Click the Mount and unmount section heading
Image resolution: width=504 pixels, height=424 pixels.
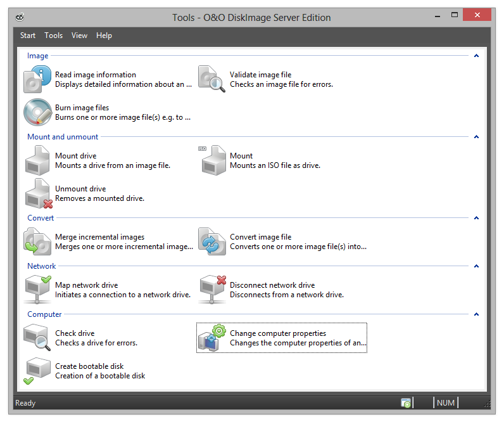(x=63, y=137)
